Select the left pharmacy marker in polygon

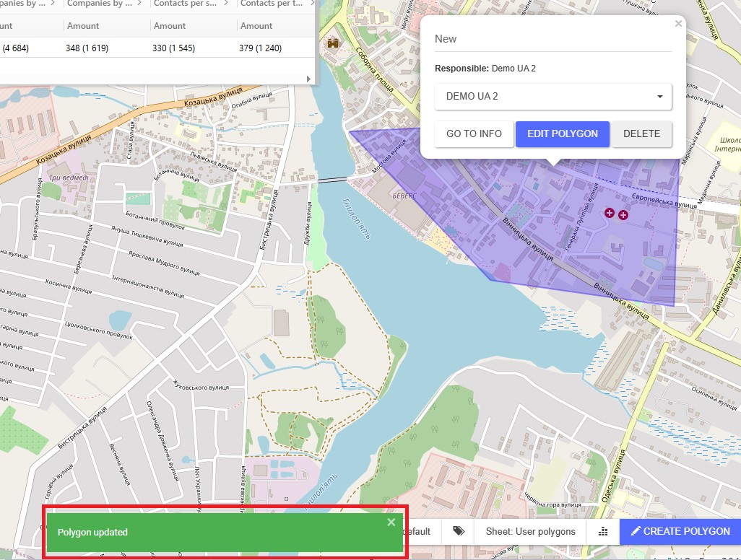pyautogui.click(x=610, y=213)
